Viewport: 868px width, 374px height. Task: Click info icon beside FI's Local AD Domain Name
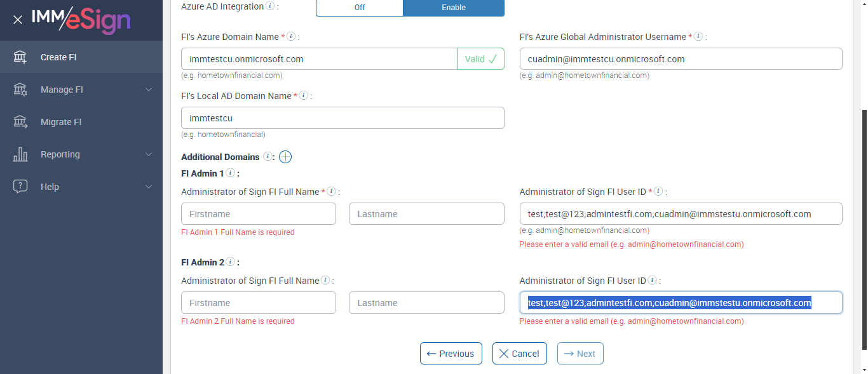click(304, 96)
